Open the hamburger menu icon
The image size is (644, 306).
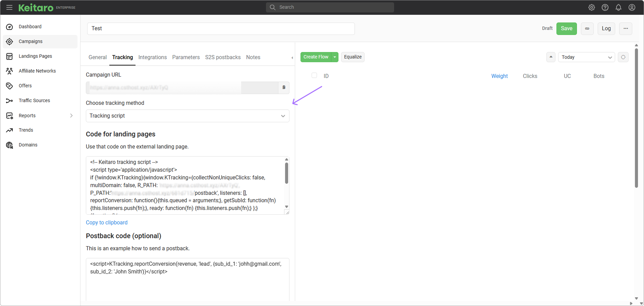[9, 7]
